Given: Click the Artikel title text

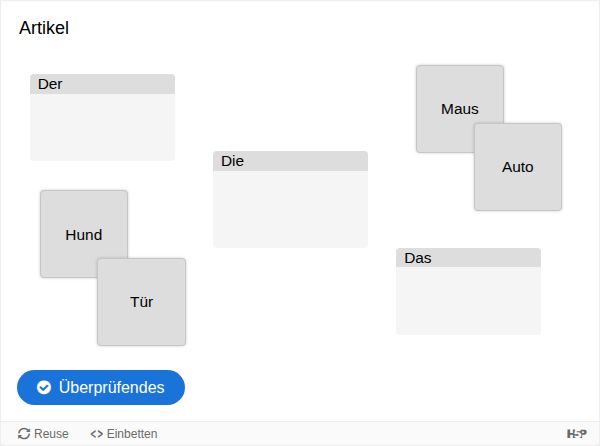Looking at the screenshot, I should click(x=44, y=28).
